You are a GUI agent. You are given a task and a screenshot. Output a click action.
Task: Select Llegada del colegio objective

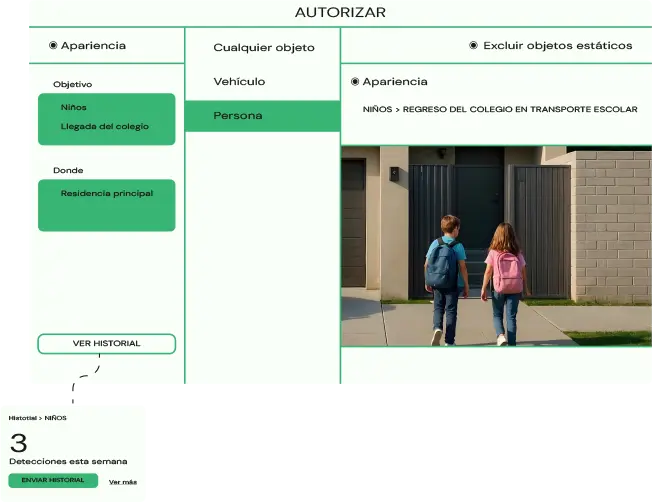click(x=104, y=127)
